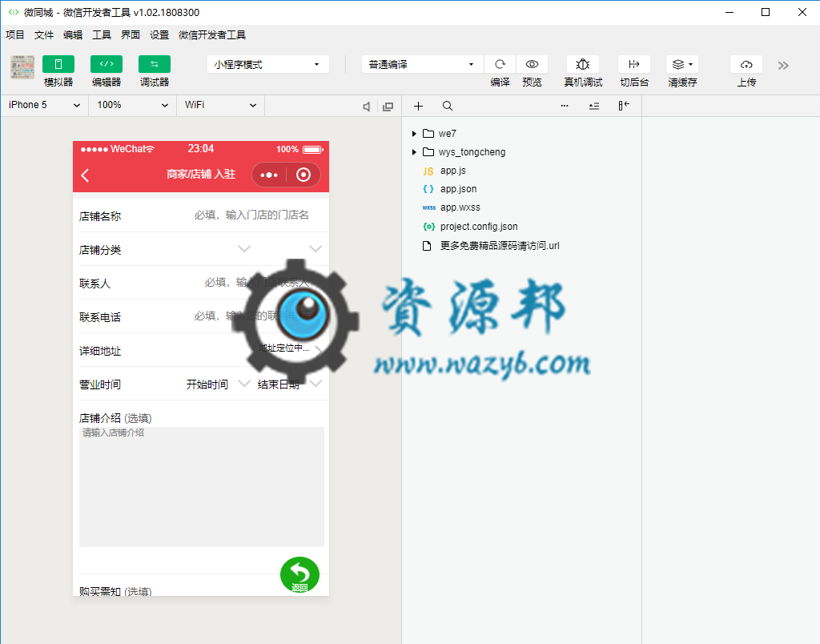Open the 文件 menu
The image size is (820, 644).
pos(44,35)
